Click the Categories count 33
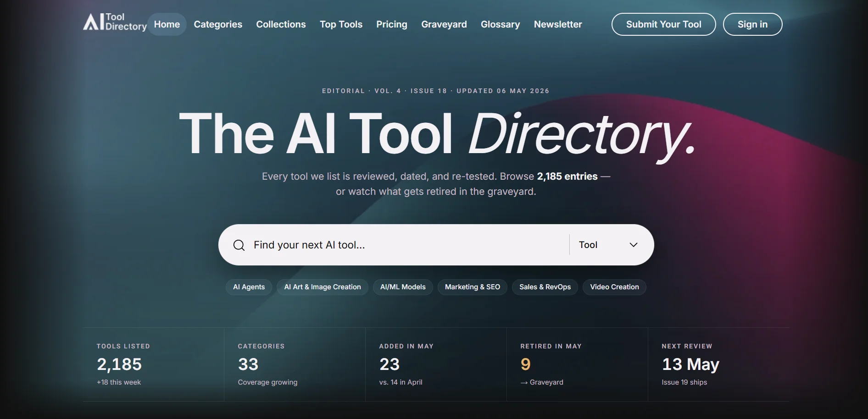 [248, 364]
